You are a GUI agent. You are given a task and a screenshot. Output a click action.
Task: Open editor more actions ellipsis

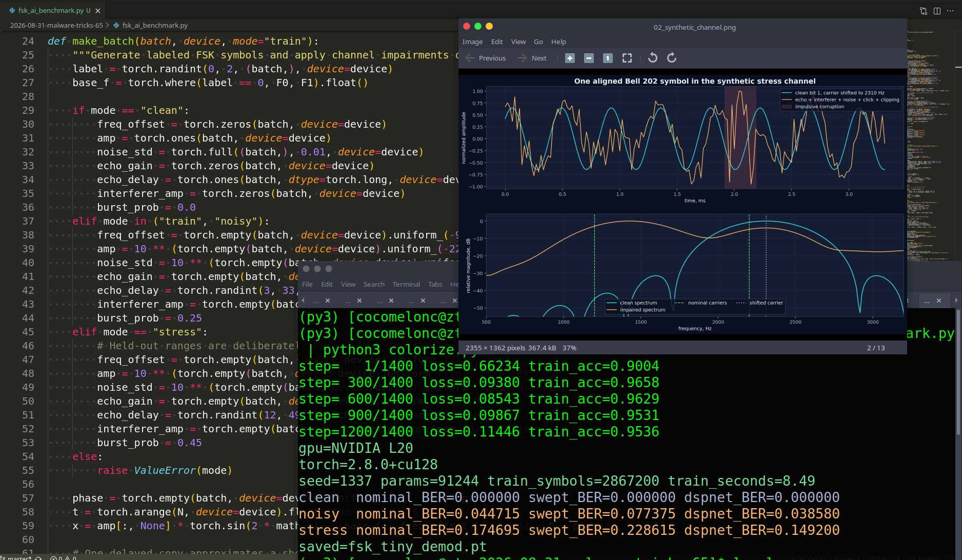click(950, 11)
